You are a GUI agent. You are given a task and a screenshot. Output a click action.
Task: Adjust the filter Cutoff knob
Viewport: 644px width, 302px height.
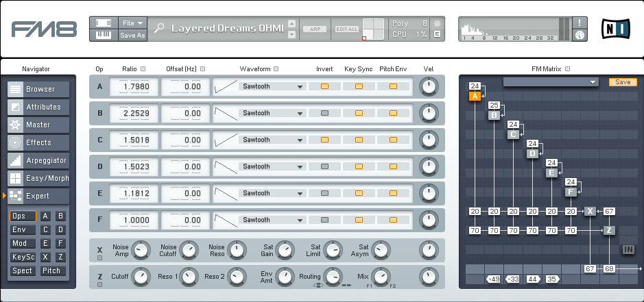click(x=141, y=277)
